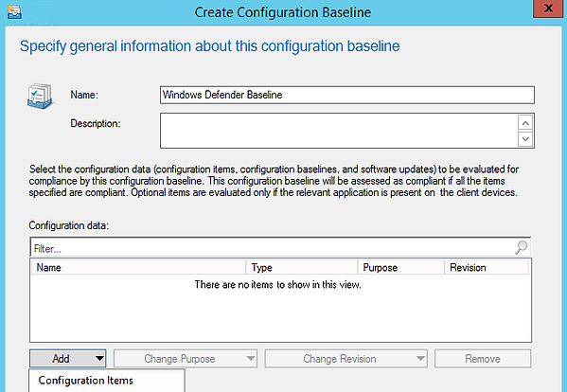Click the 'Name:' label text
This screenshot has width=567, height=392.
point(84,95)
